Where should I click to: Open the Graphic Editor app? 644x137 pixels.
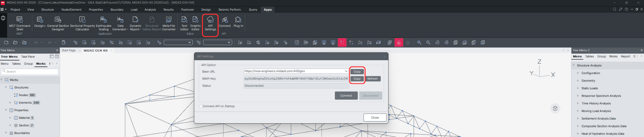click(195, 23)
